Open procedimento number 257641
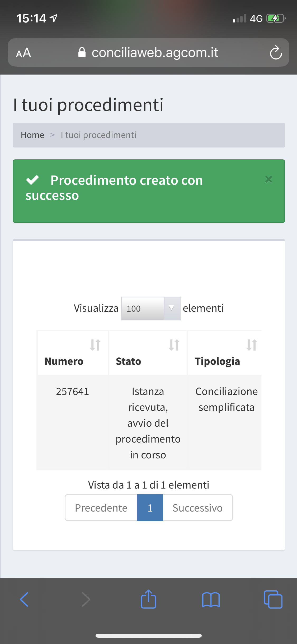The height and width of the screenshot is (644, 297). (x=72, y=392)
